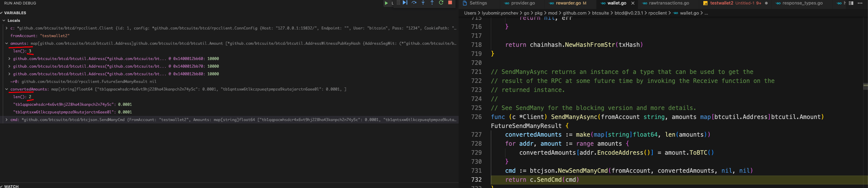Click the Continue debug button
The height and width of the screenshot is (188, 868).
(x=405, y=3)
